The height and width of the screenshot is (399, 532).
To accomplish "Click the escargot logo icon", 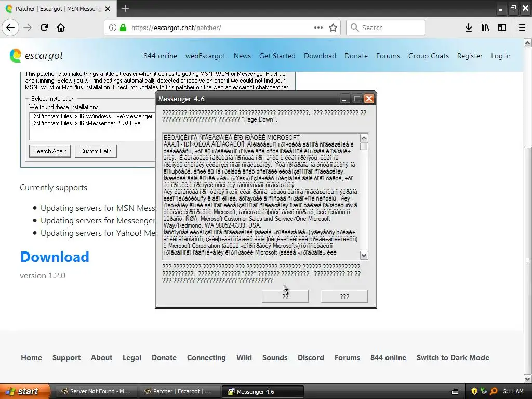I will point(15,56).
